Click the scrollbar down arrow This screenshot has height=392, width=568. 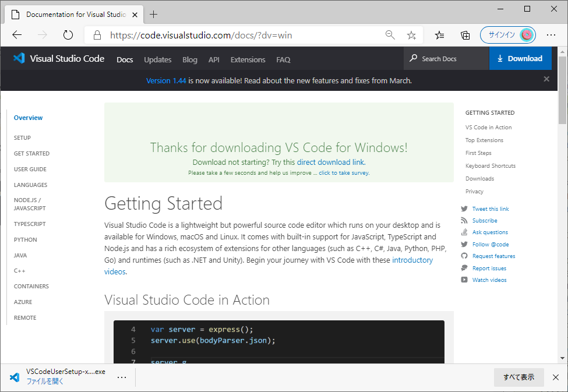[562, 358]
